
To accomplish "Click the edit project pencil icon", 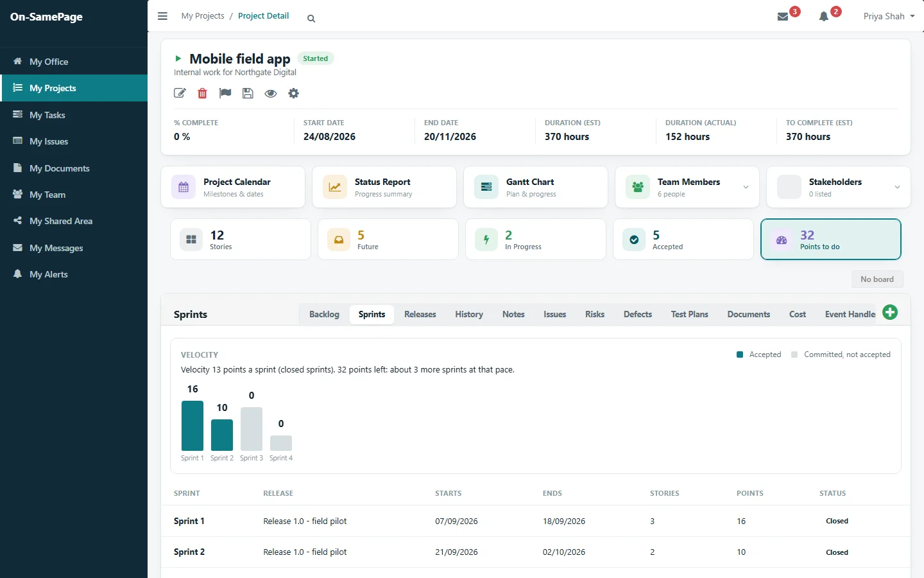I will pyautogui.click(x=180, y=93).
